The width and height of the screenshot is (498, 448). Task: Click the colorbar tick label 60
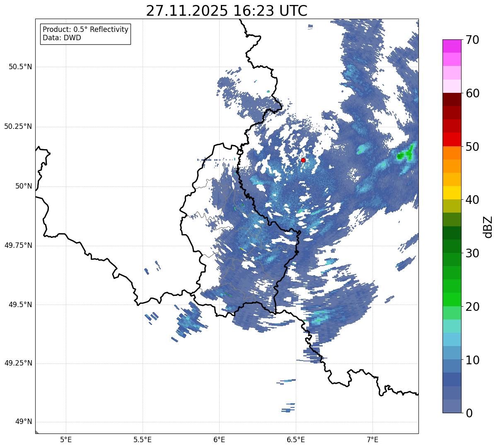[472, 93]
